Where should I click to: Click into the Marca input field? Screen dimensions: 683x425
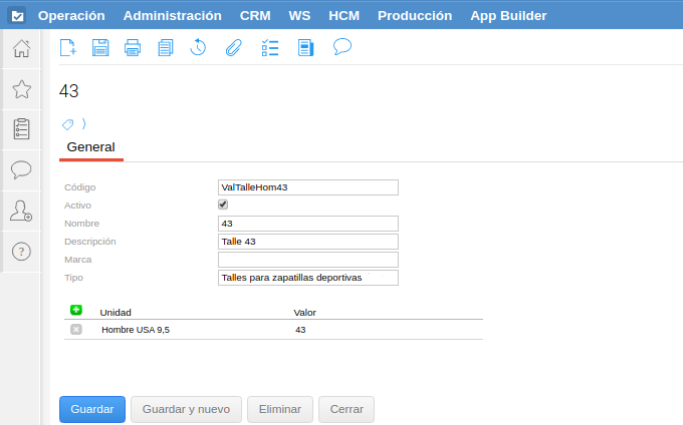point(308,259)
